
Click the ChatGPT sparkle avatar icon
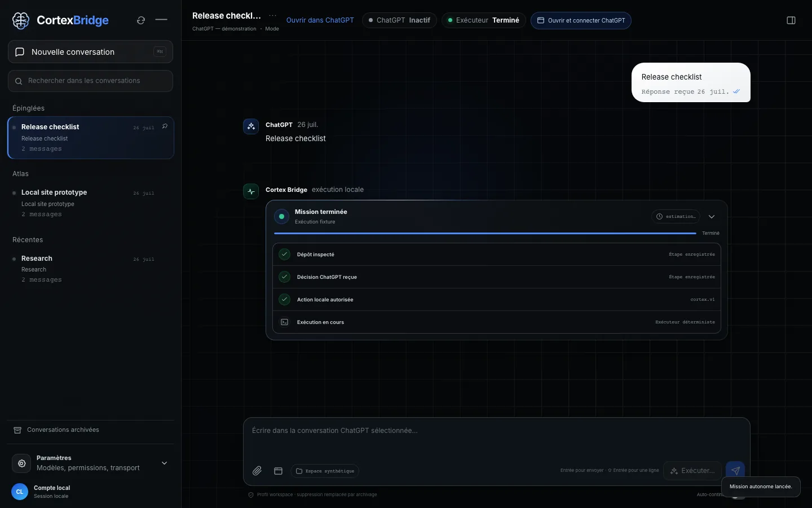251,126
